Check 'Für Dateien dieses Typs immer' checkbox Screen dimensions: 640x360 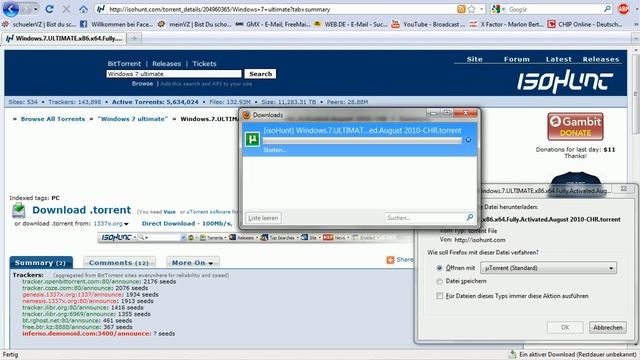tap(440, 296)
